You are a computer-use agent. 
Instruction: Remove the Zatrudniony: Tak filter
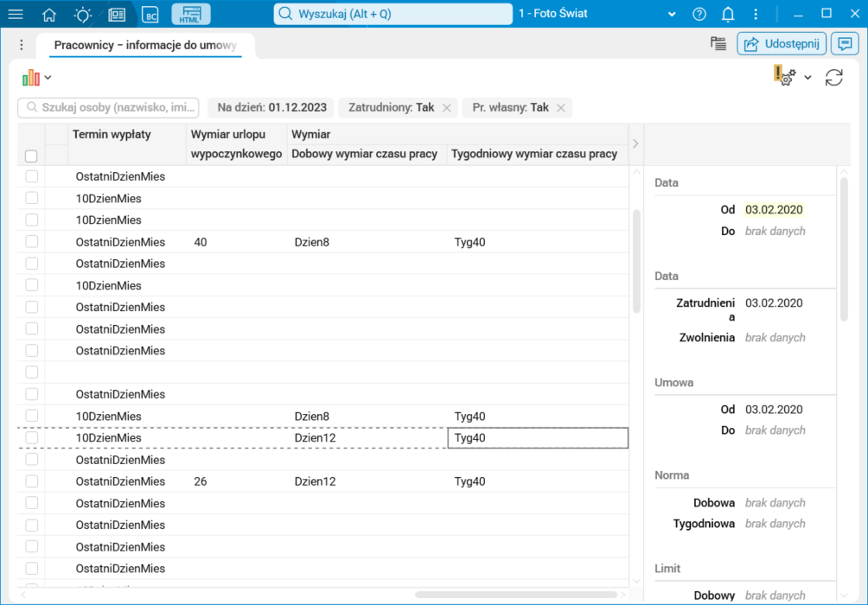click(x=447, y=108)
